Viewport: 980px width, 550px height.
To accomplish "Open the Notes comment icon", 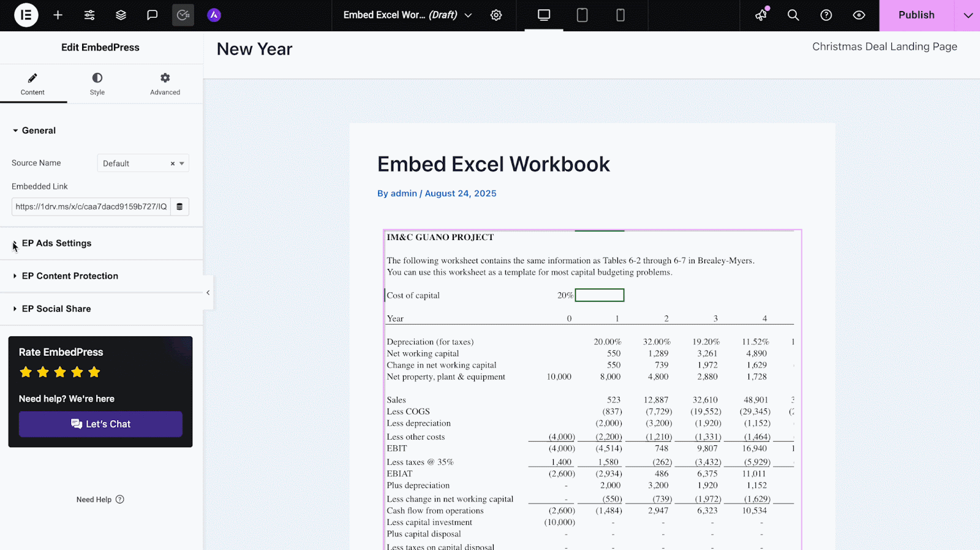I will point(152,15).
